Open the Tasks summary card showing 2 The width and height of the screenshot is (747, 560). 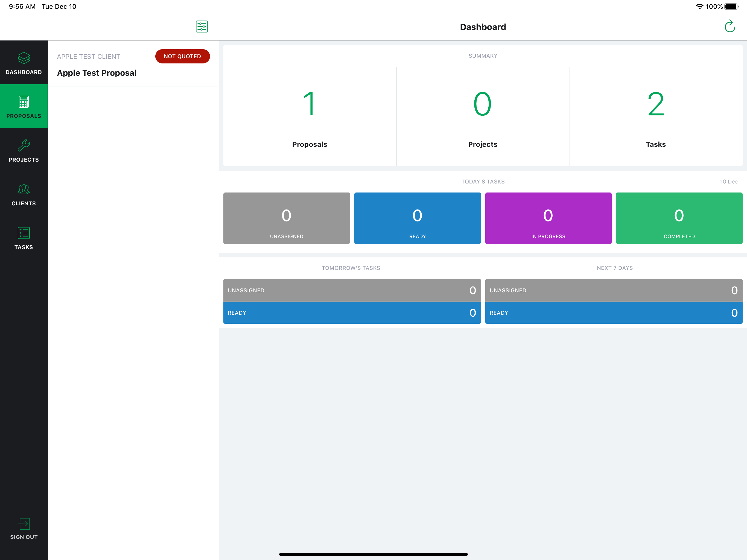(x=656, y=116)
